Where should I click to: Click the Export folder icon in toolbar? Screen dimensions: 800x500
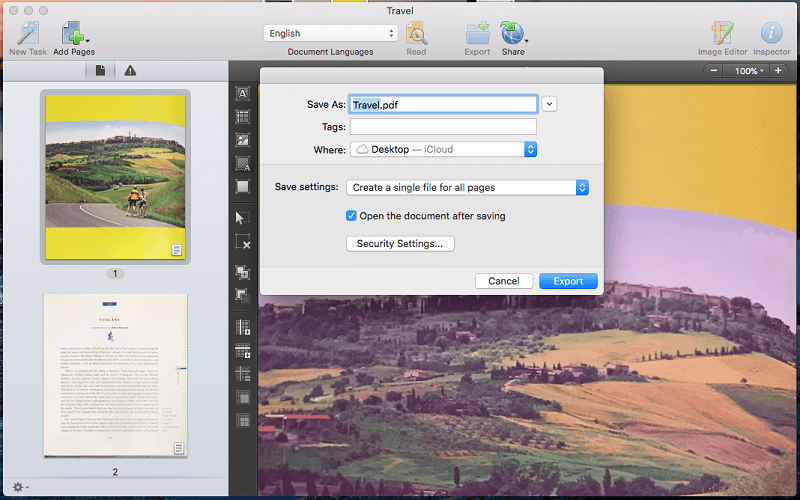click(x=478, y=33)
